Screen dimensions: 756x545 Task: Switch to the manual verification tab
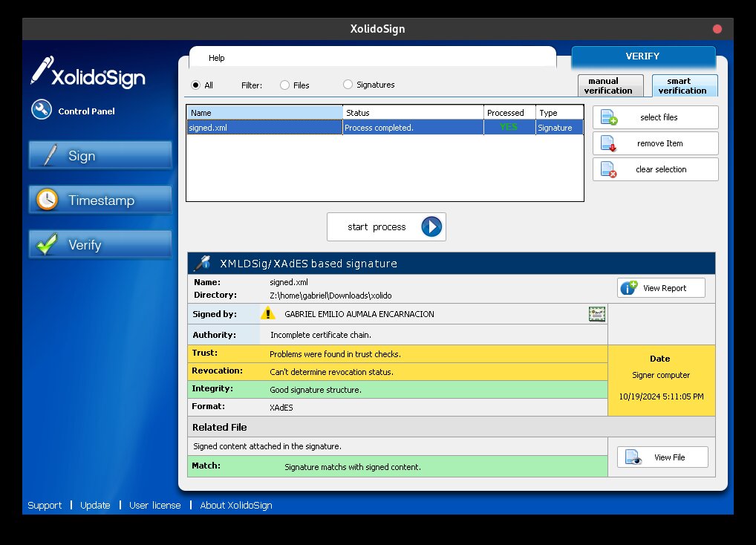(x=608, y=85)
